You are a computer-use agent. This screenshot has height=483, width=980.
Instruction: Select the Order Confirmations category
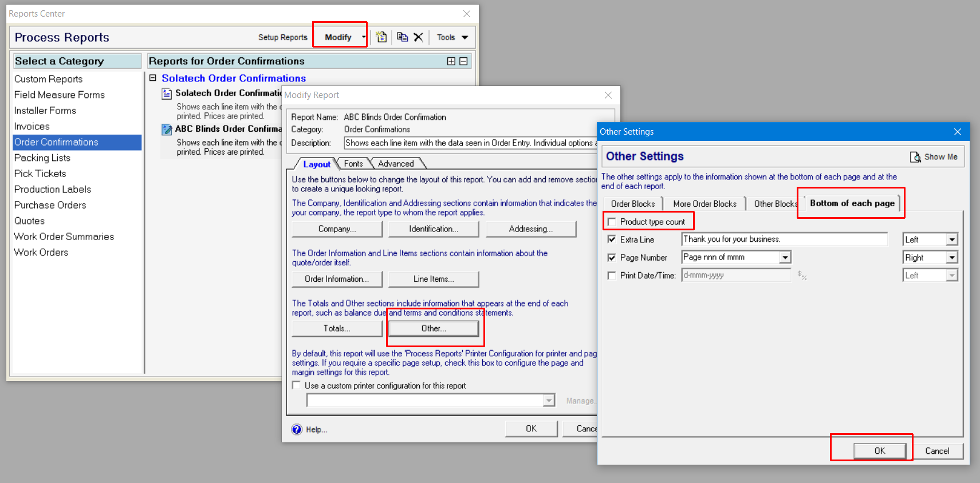click(77, 142)
